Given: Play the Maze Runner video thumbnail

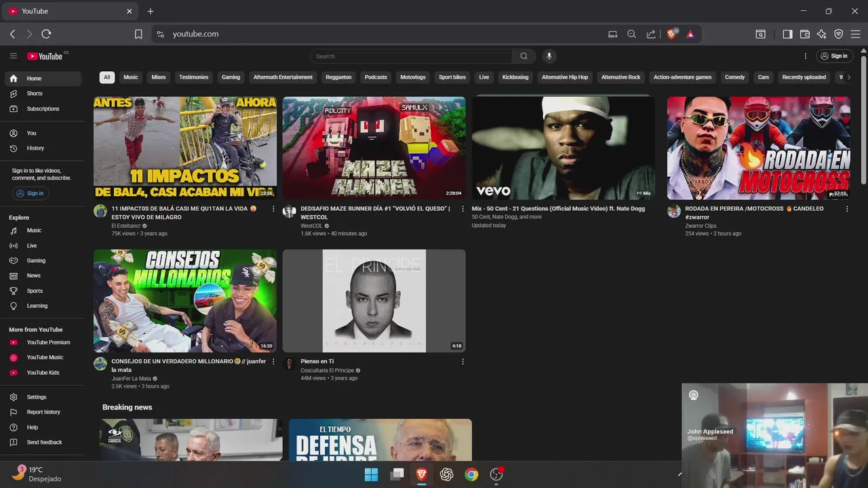Looking at the screenshot, I should (374, 148).
